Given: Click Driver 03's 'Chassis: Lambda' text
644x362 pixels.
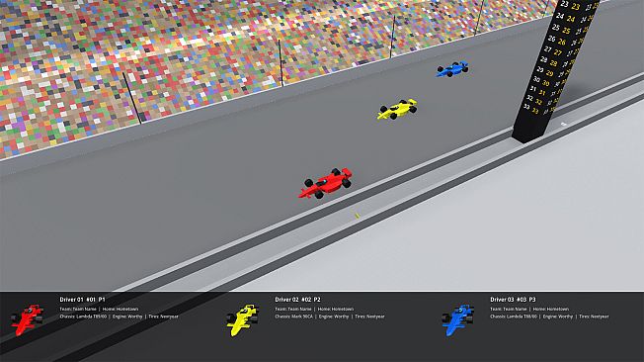Looking at the screenshot, I should pos(514,317).
